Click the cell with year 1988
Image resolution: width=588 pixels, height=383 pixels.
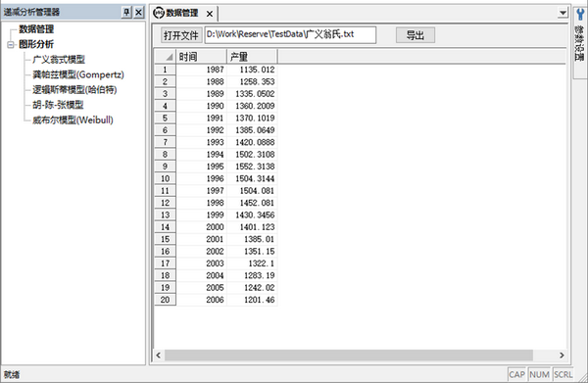201,81
